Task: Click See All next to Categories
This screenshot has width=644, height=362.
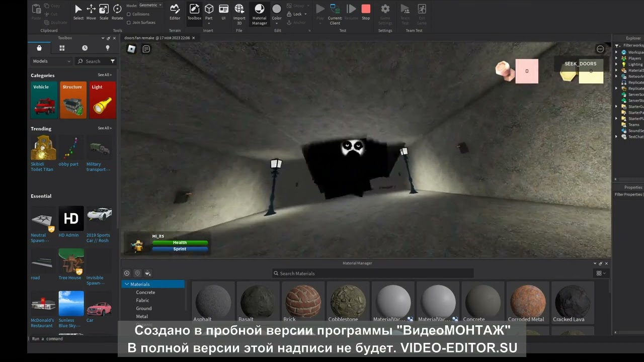Action: [x=105, y=75]
